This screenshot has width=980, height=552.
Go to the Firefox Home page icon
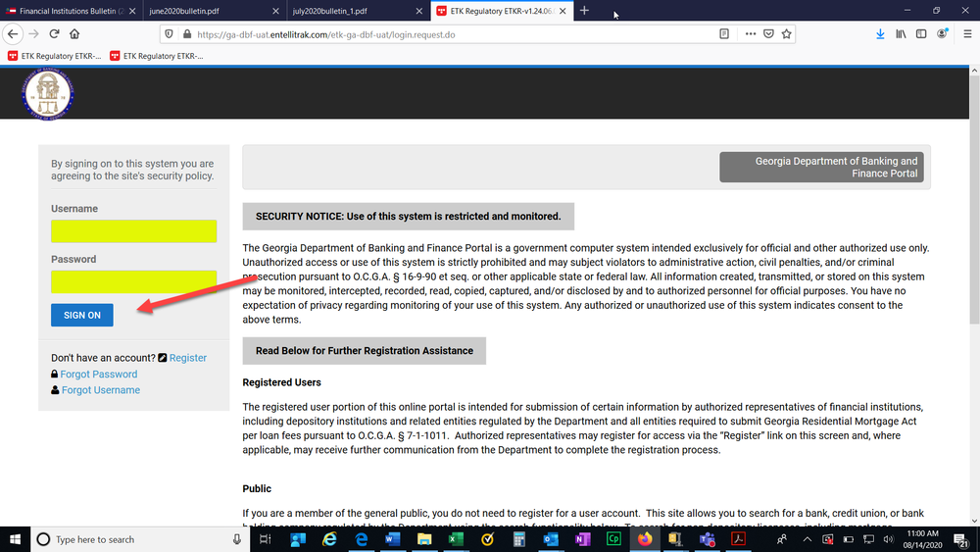click(x=75, y=33)
